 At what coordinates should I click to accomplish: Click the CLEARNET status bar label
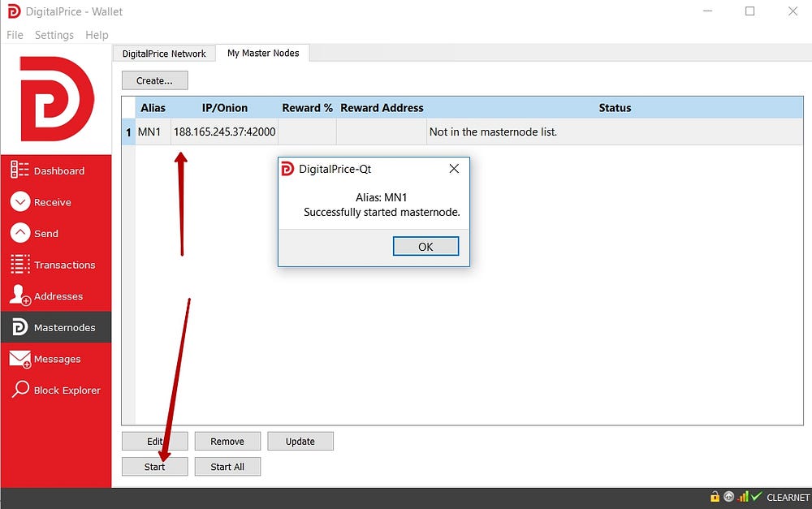click(x=788, y=497)
